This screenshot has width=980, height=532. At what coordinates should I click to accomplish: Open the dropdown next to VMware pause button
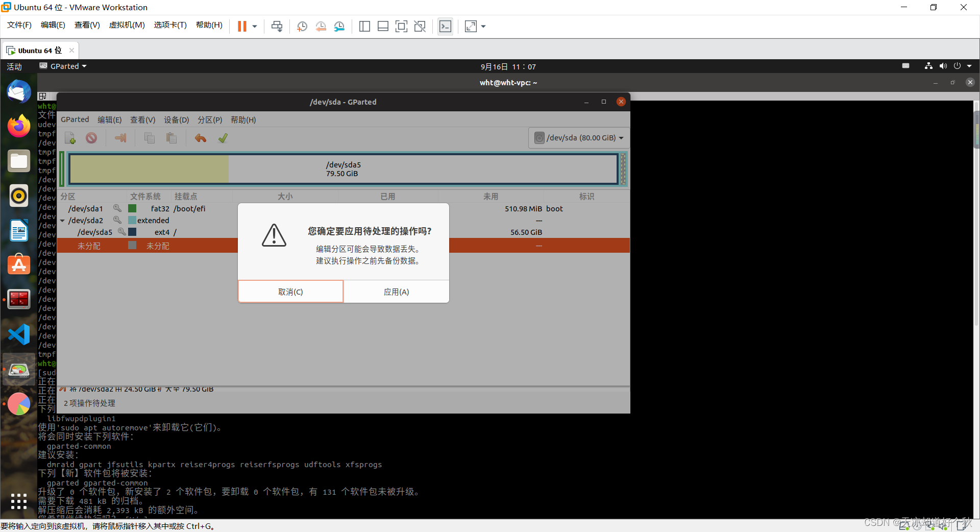tap(254, 27)
